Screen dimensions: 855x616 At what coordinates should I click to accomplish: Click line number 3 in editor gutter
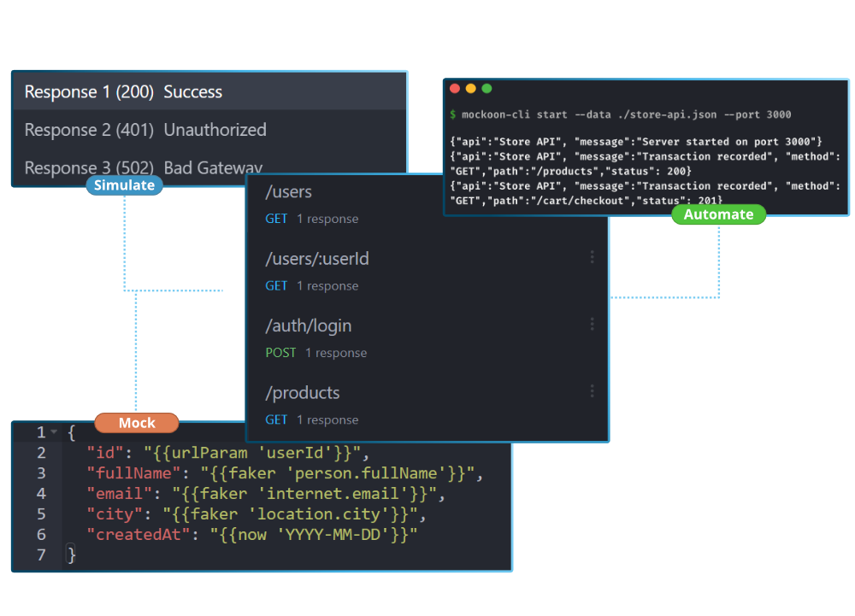[41, 472]
